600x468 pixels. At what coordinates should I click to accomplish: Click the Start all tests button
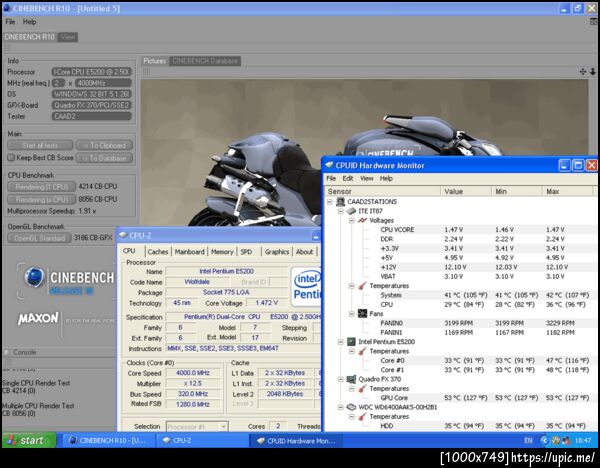[x=40, y=145]
